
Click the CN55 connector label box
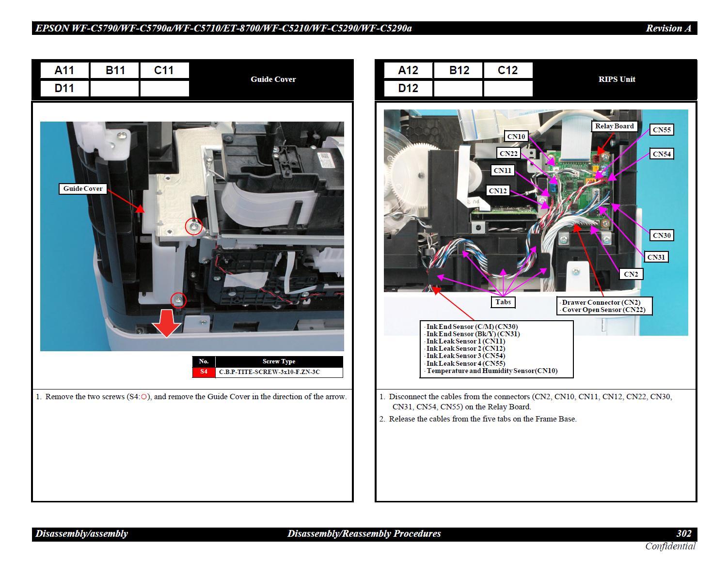click(662, 130)
